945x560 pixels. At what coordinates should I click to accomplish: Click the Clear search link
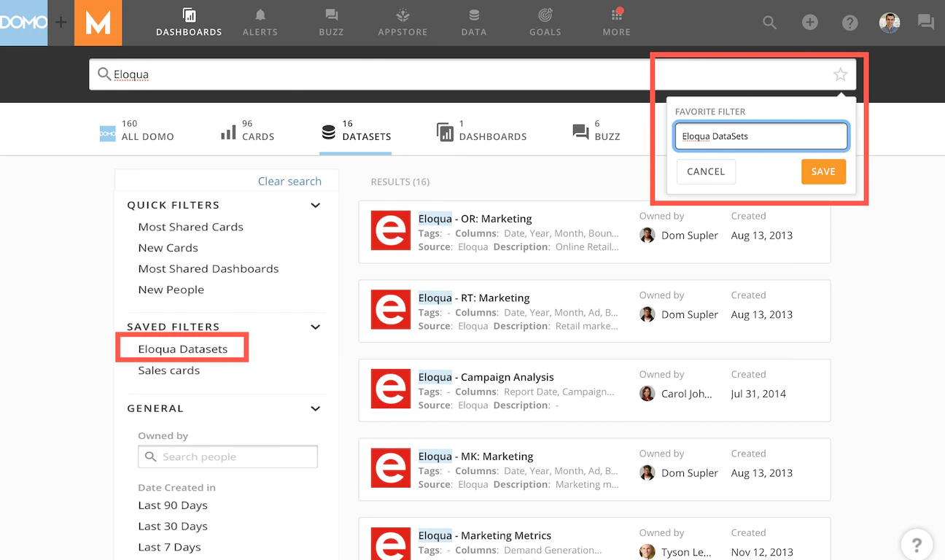pyautogui.click(x=289, y=182)
